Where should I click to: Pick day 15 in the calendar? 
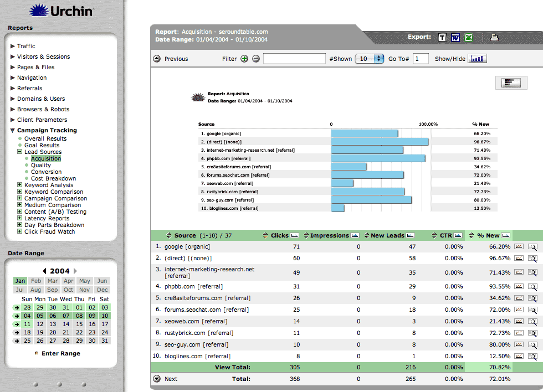79,324
